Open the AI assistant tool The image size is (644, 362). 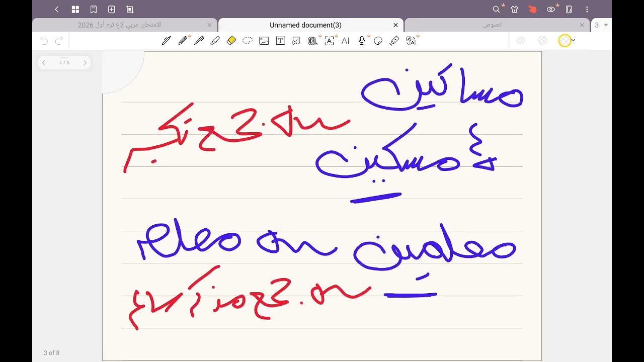pos(345,41)
